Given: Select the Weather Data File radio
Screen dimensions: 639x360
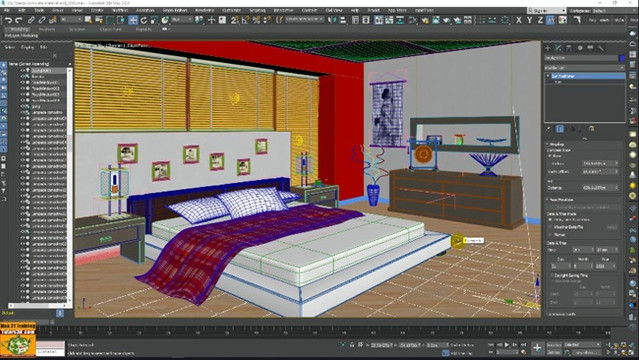Looking at the screenshot, I should 551,227.
